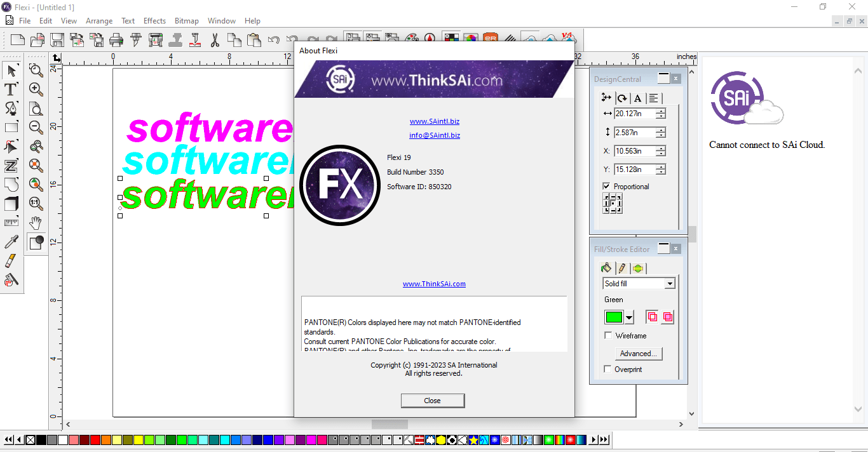Enable the Wireframe checkbox

point(608,335)
